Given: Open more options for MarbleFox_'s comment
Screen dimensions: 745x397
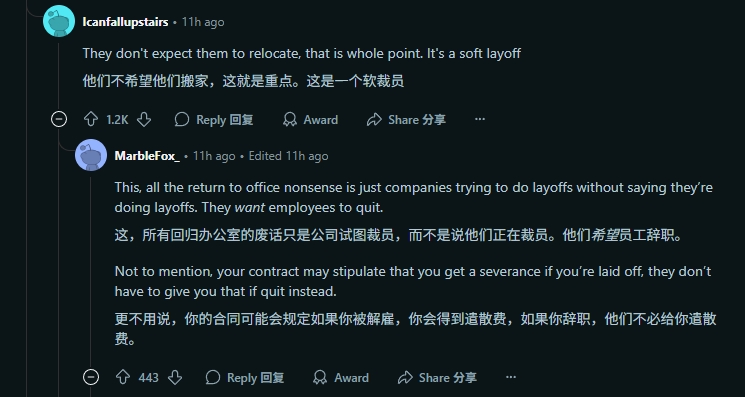Looking at the screenshot, I should (511, 378).
